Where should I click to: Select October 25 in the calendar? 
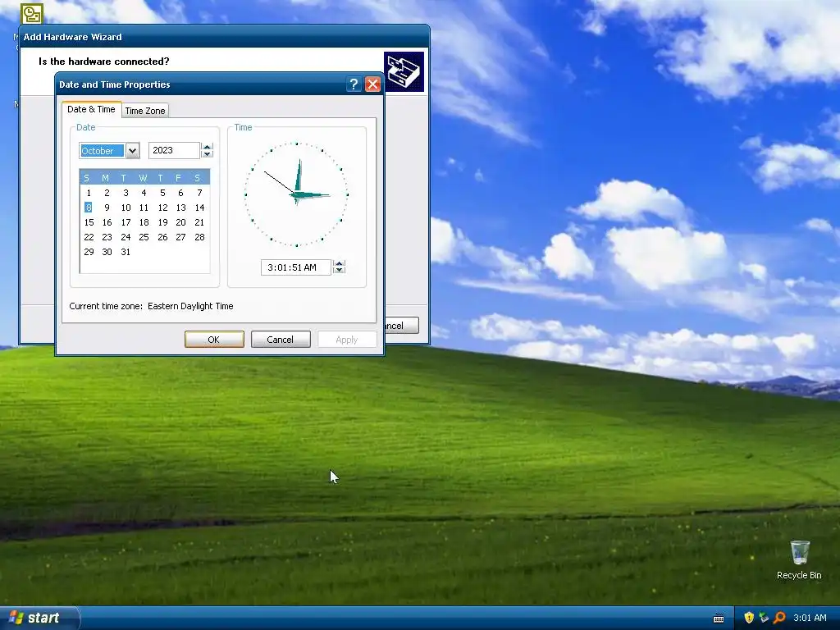[x=144, y=237]
